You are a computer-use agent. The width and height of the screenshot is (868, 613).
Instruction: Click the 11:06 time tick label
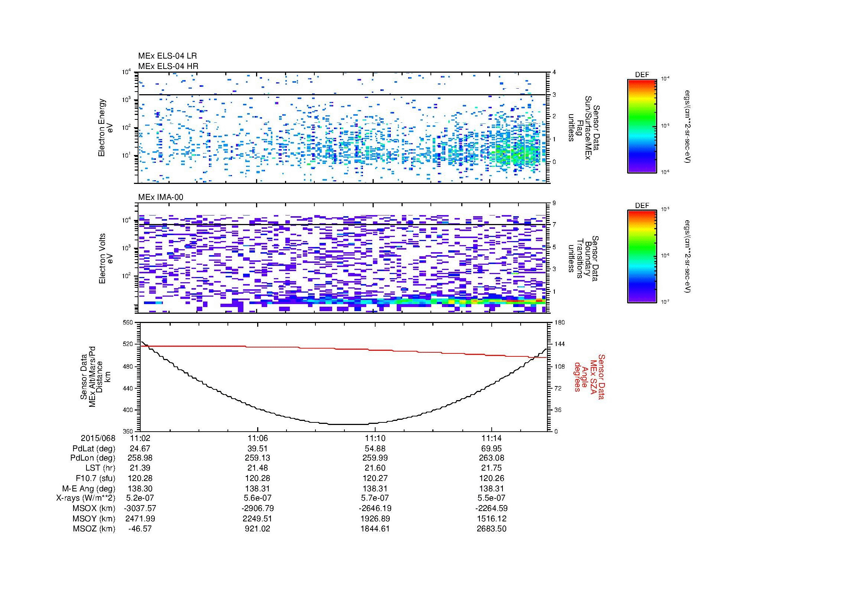pos(258,438)
